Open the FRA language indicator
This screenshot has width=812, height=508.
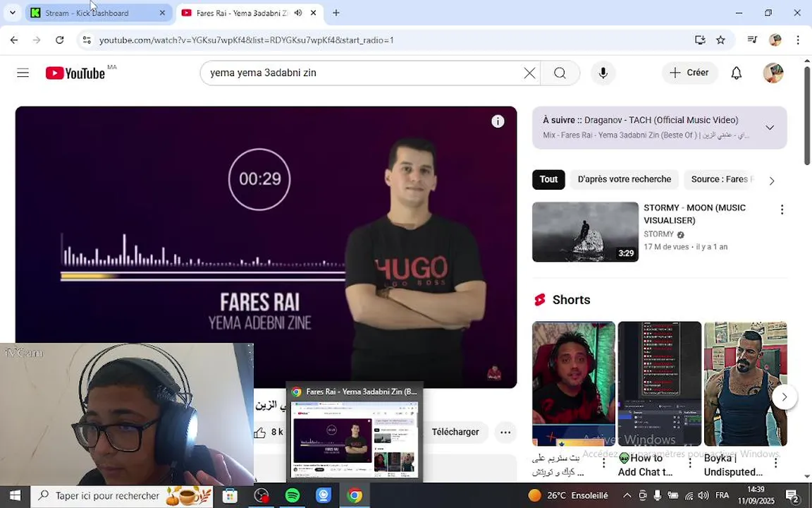pos(722,495)
